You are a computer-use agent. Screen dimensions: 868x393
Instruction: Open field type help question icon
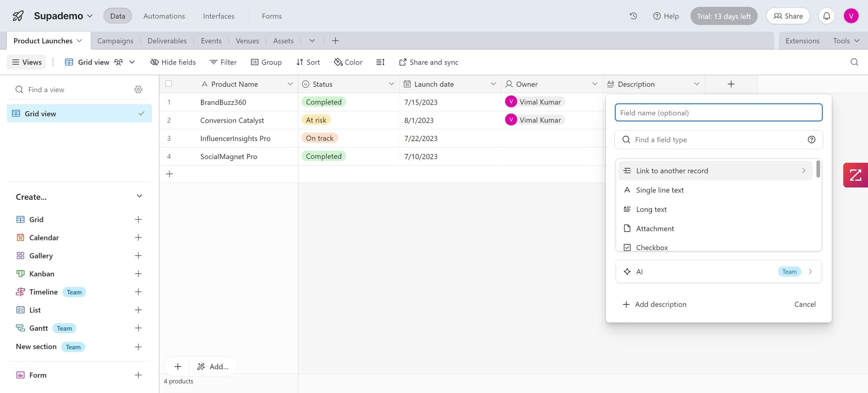pyautogui.click(x=811, y=140)
